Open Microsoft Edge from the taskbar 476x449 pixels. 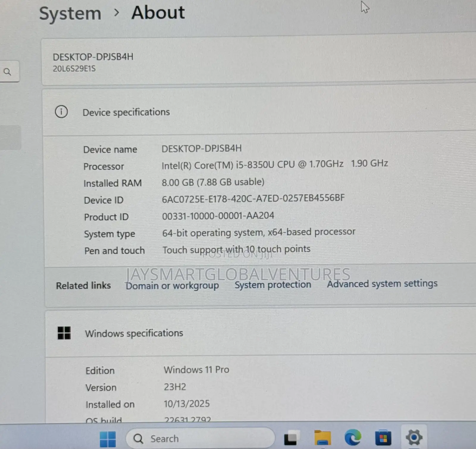pyautogui.click(x=353, y=438)
